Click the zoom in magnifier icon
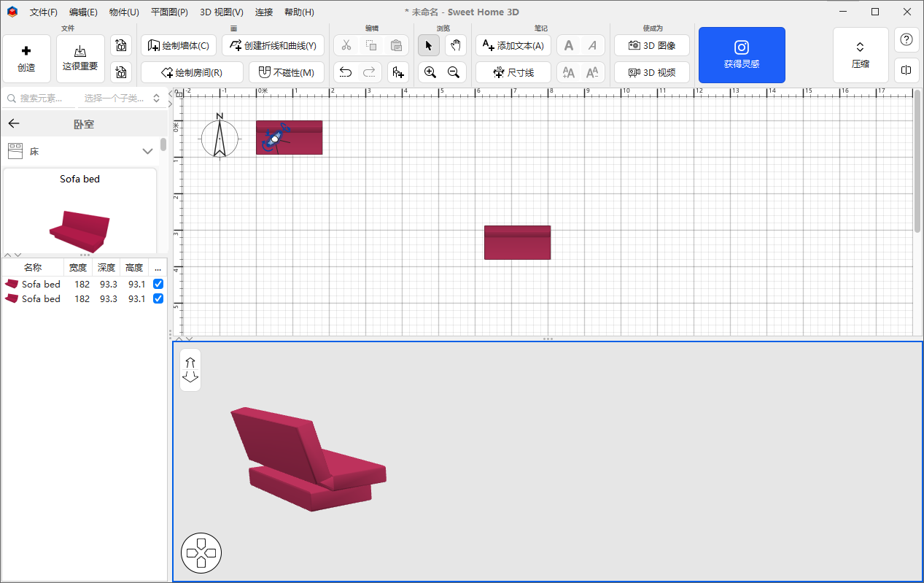This screenshot has width=924, height=583. coord(430,72)
